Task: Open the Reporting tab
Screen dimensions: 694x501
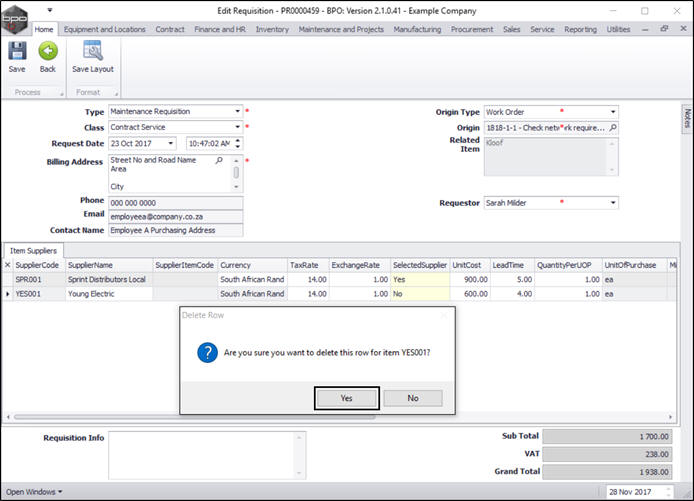Action: [580, 29]
